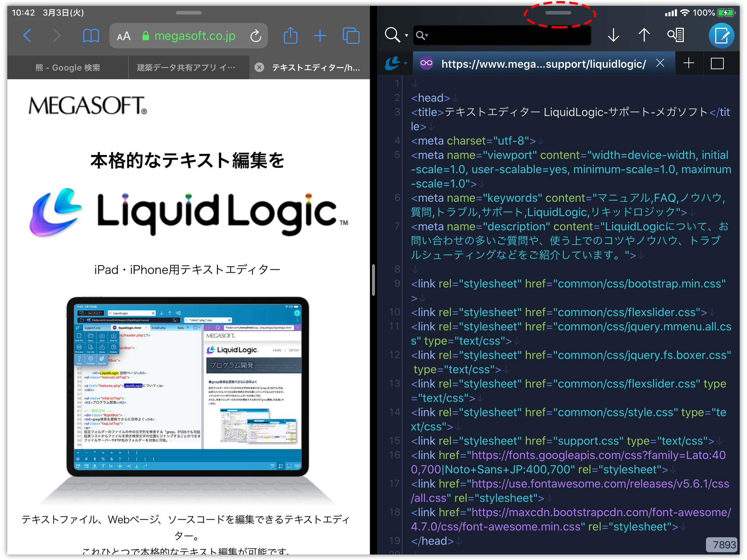
Task: Switch to the 熊 - Google 検索 tab
Action: [x=67, y=67]
